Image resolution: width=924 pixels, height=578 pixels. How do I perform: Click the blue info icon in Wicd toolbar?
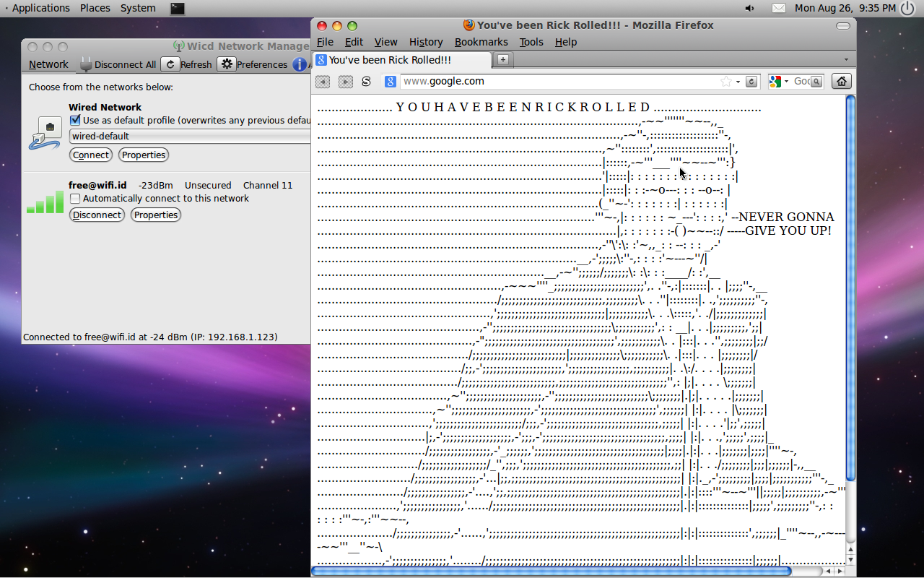pos(300,64)
